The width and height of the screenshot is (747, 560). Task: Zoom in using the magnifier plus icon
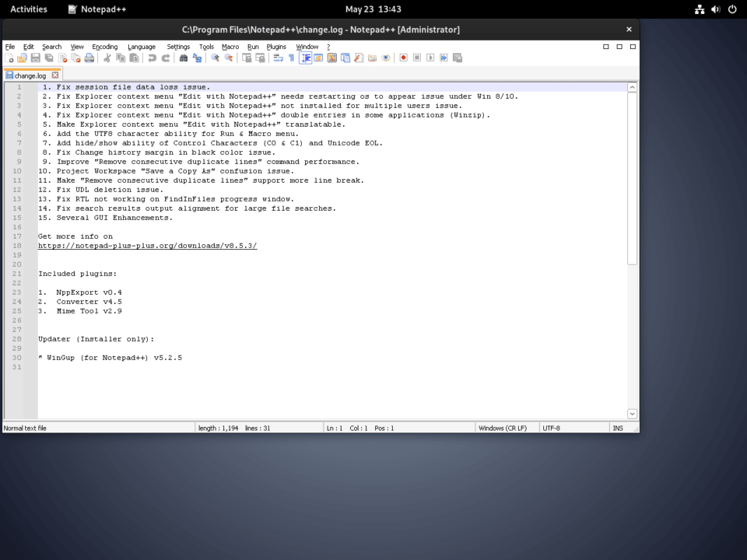(213, 58)
